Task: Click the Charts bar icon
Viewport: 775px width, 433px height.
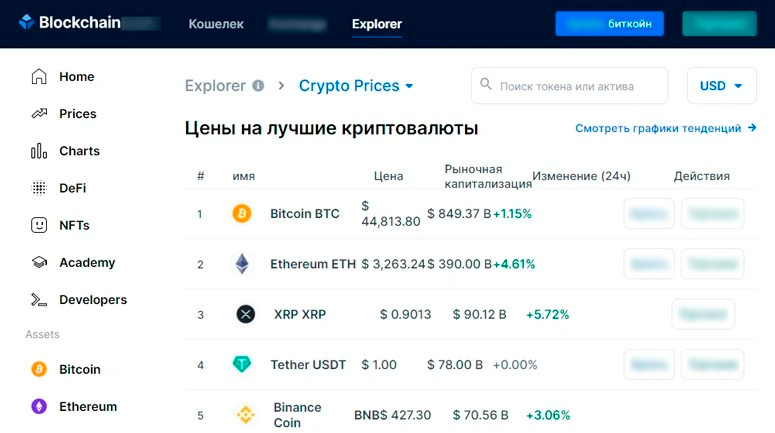Action: click(39, 151)
